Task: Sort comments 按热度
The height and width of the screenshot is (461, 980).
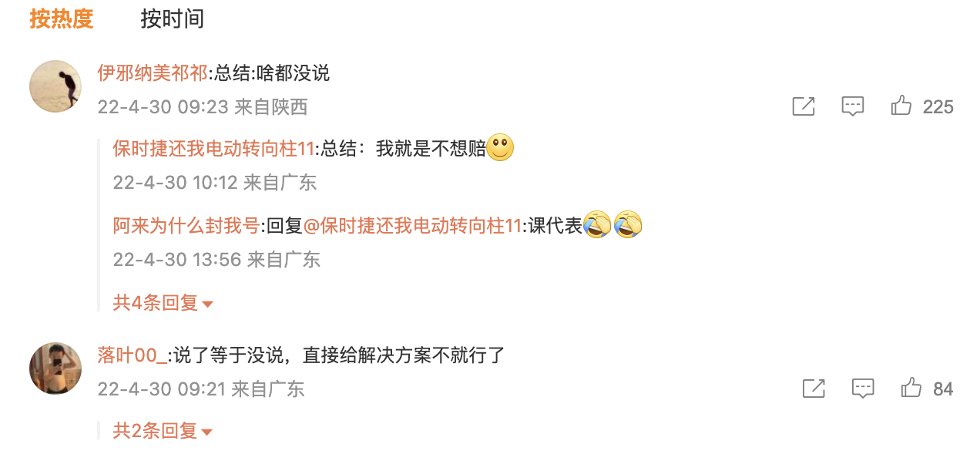Action: 62,19
